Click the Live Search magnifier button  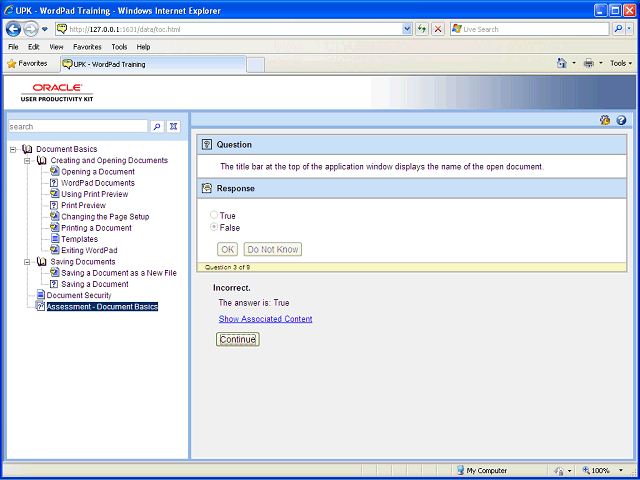click(619, 29)
